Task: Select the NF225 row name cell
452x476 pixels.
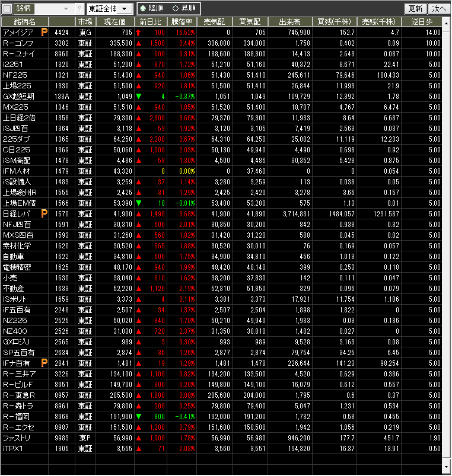Action: [25, 75]
